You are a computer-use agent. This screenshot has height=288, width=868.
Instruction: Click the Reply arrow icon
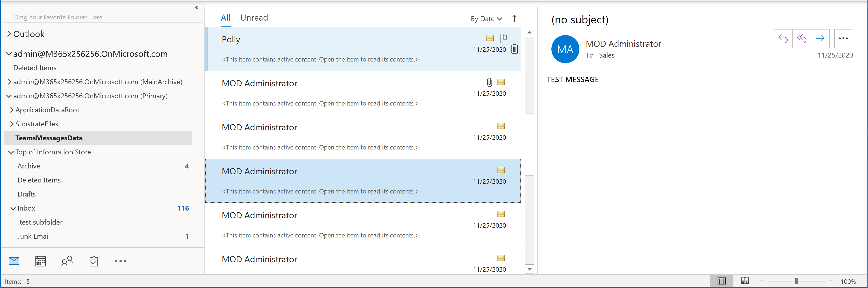pyautogui.click(x=782, y=39)
